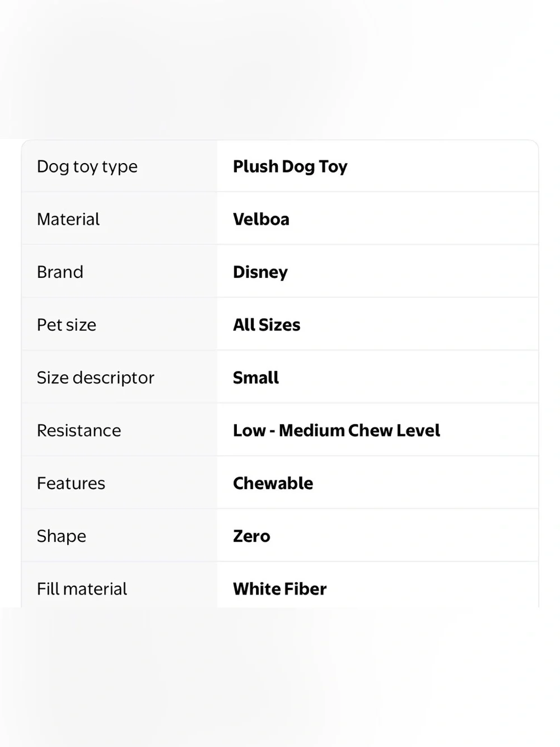This screenshot has width=560, height=747.
Task: Select the Pet size label
Action: tap(67, 324)
